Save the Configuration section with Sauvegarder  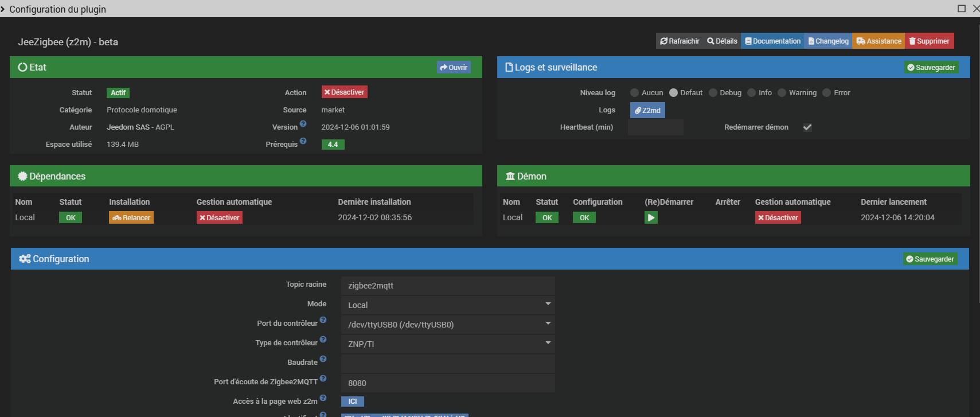pos(930,259)
